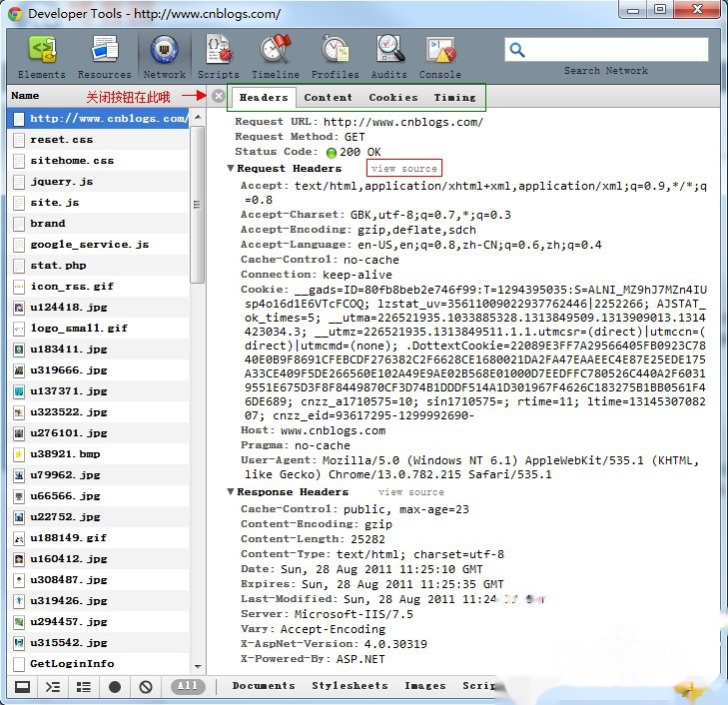Screen dimensions: 728x705
Task: Open the Elements panel
Action: 41,57
